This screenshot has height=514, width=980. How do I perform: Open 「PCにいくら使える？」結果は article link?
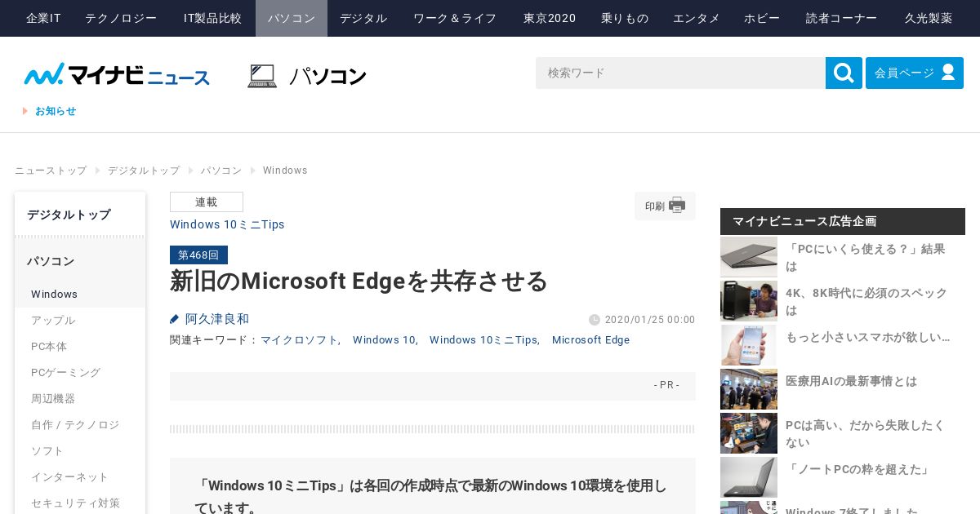866,257
